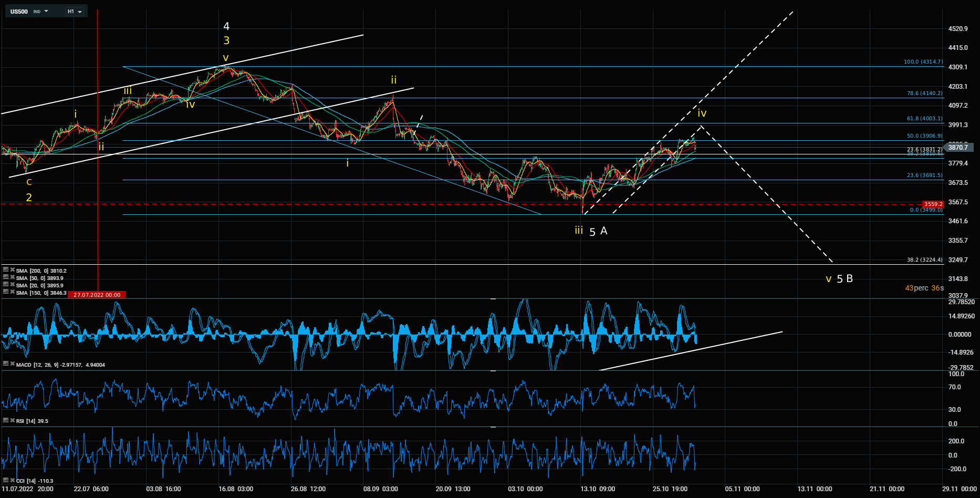Select the 23.6 (3691.5) Fibonacci level label
The image size is (980, 498).
[925, 175]
